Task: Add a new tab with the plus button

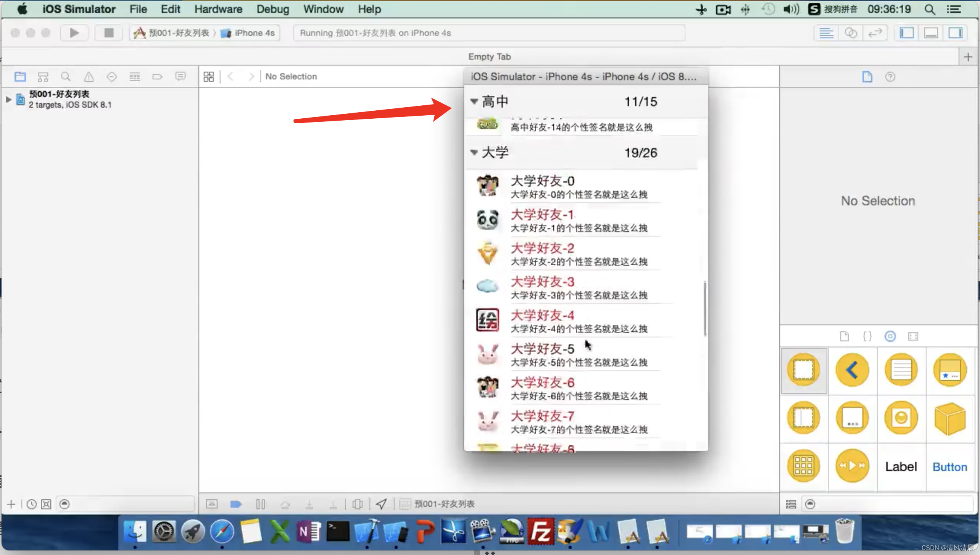Action: [x=968, y=57]
